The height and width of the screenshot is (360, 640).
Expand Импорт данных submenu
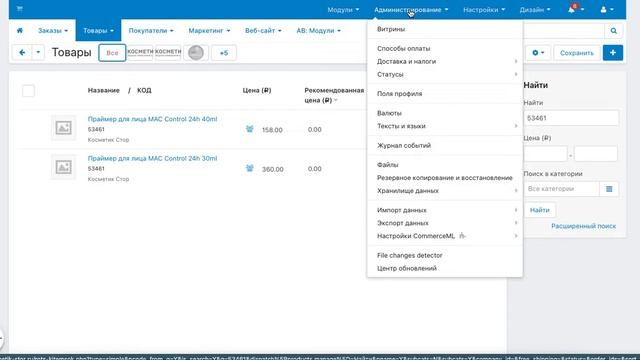point(445,210)
